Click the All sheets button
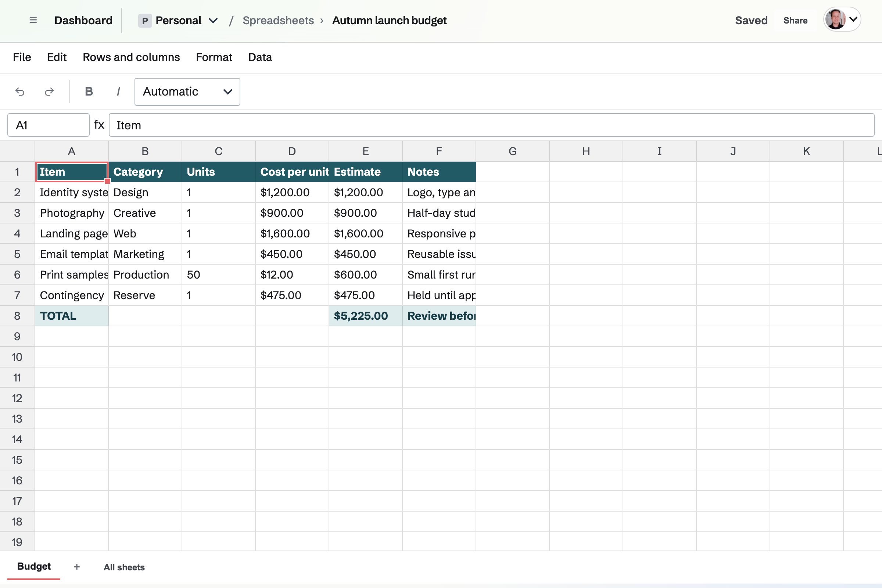882x588 pixels. tap(124, 567)
